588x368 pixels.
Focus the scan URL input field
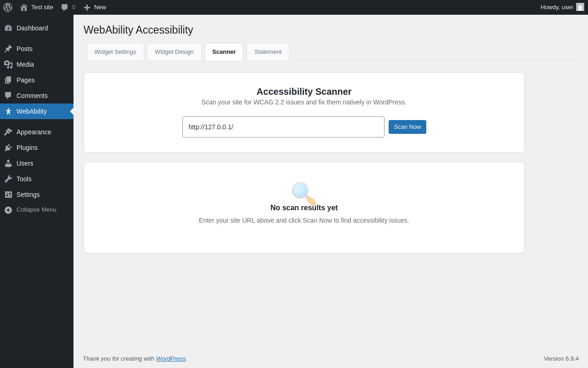(x=283, y=127)
